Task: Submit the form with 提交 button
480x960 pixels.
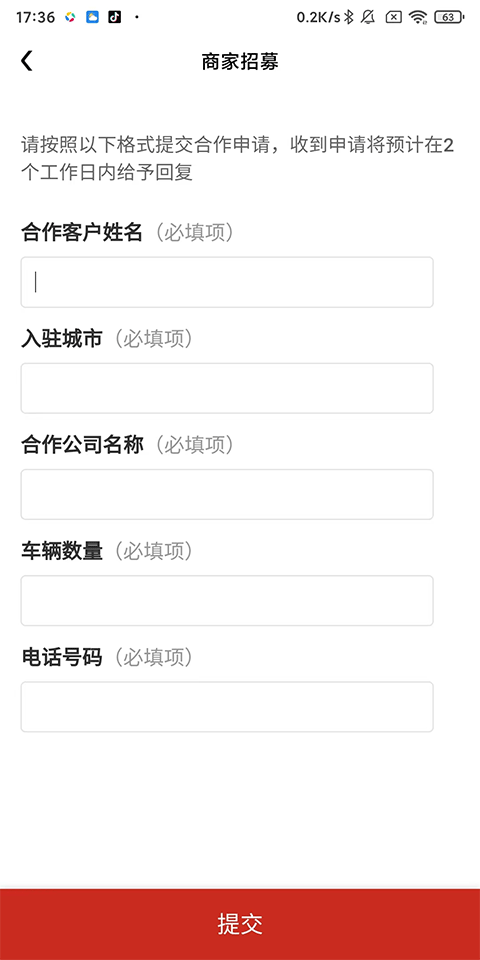Action: [x=240, y=924]
